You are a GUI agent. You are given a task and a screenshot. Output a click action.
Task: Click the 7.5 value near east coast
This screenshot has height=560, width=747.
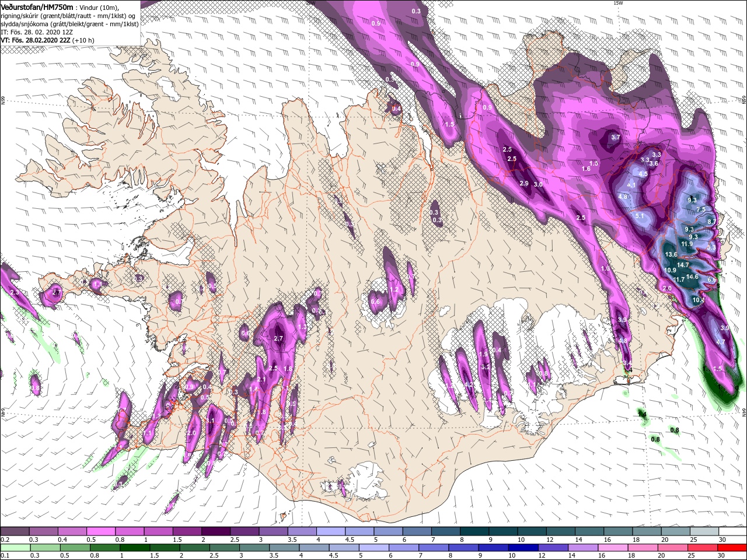[x=701, y=209]
